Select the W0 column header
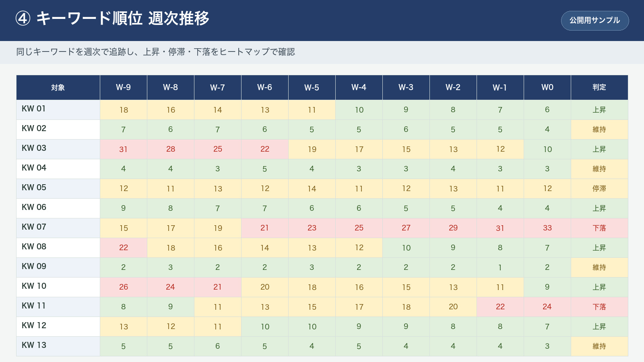Screen dimensions: 644x362 (547, 87)
